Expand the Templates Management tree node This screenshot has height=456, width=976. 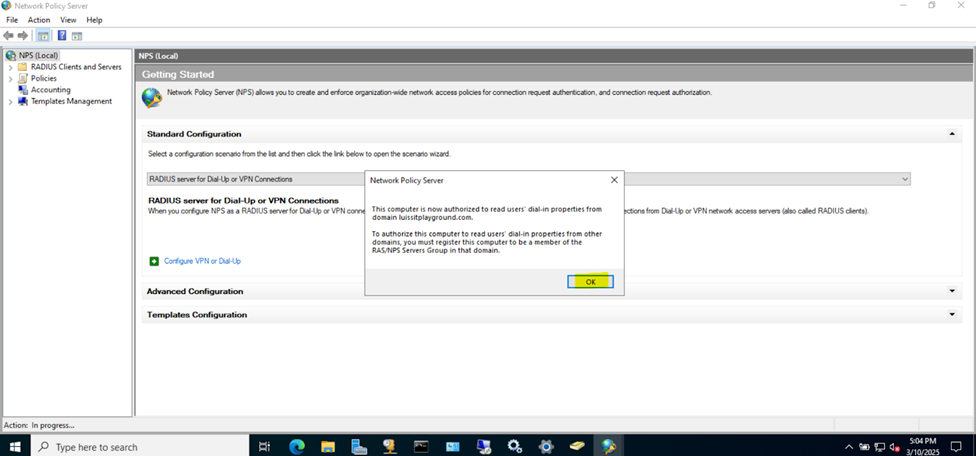(x=11, y=101)
